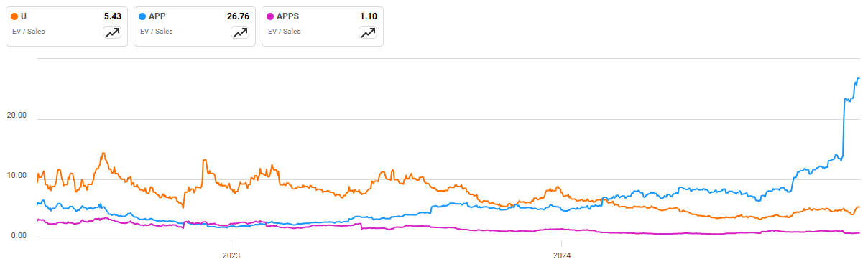Click the 10.00 y-axis label
The width and height of the screenshot is (868, 264).
tap(17, 175)
